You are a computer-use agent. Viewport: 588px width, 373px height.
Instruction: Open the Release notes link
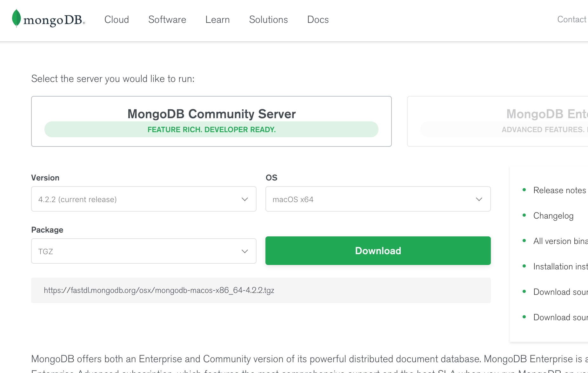coord(559,190)
